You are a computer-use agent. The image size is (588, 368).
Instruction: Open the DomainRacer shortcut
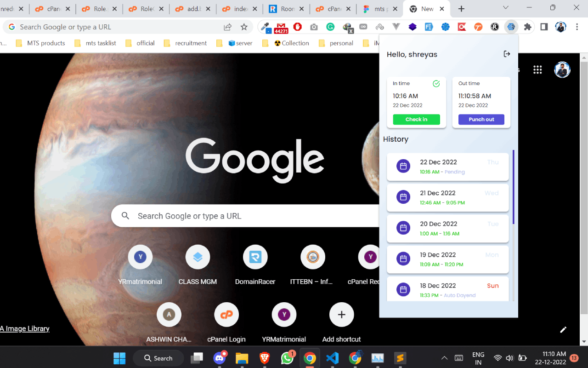(x=255, y=265)
